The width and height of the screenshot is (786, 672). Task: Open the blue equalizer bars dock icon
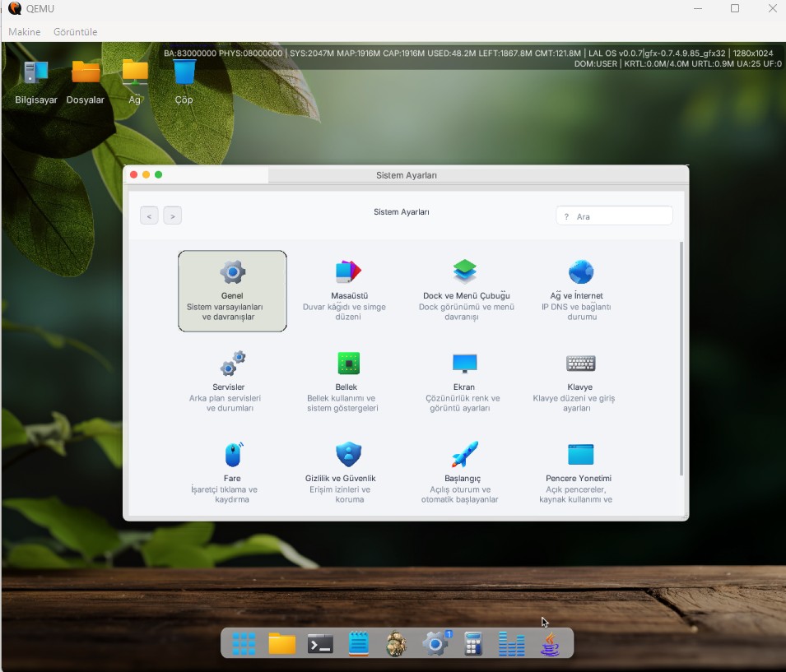click(511, 643)
